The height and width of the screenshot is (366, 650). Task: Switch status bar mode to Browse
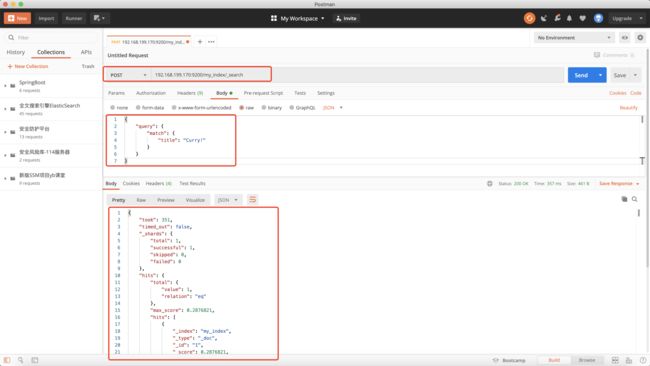587,360
